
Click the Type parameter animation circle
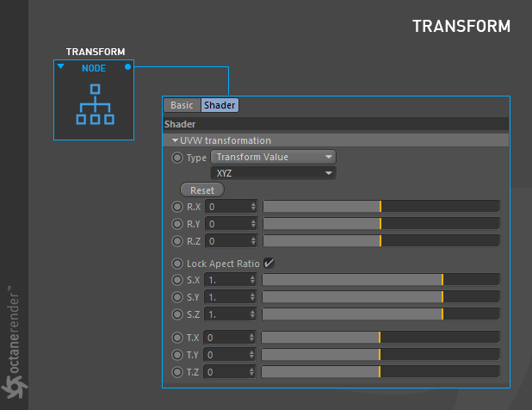pos(177,158)
